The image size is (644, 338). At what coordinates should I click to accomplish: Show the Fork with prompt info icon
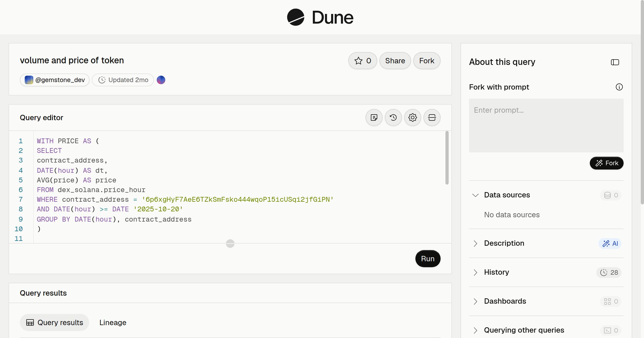click(x=619, y=87)
